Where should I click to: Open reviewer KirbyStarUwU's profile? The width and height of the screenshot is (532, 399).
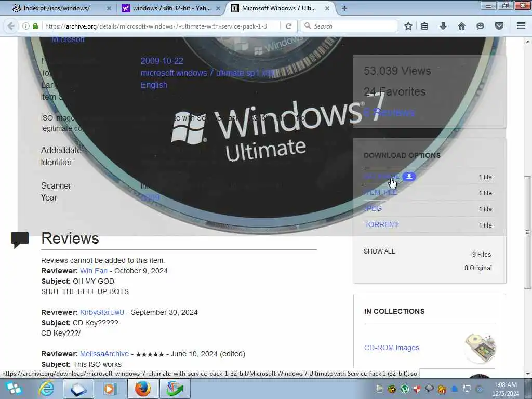(x=102, y=312)
